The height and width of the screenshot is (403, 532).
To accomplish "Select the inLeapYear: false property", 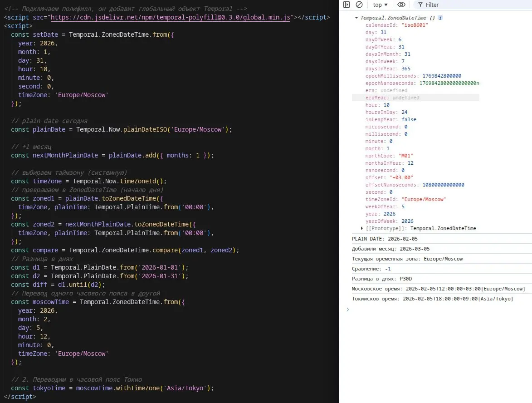I will pyautogui.click(x=391, y=119).
